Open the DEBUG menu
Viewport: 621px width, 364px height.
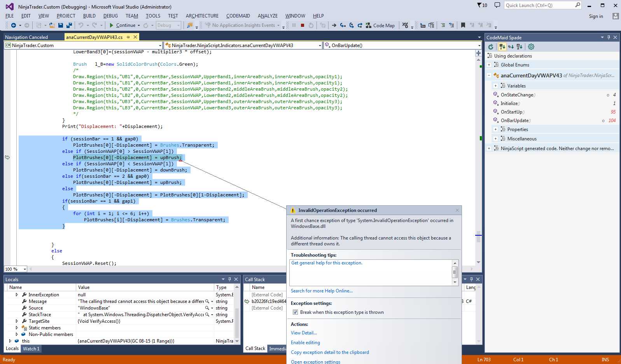[110, 16]
